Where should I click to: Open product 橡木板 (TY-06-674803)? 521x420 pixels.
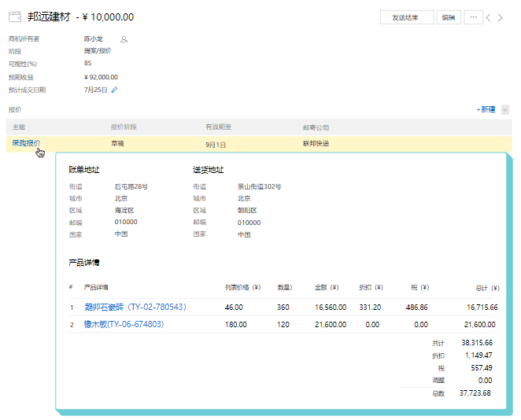(x=124, y=324)
